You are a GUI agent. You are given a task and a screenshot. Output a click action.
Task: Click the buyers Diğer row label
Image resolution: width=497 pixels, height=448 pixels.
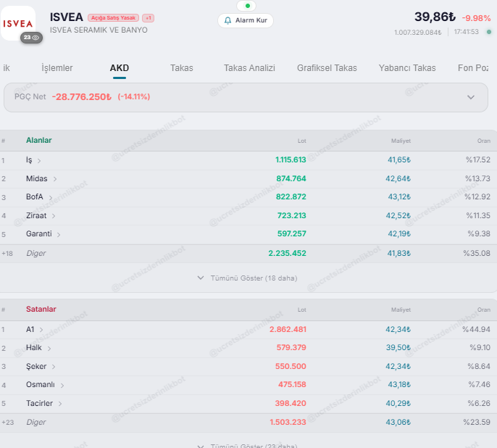point(35,253)
